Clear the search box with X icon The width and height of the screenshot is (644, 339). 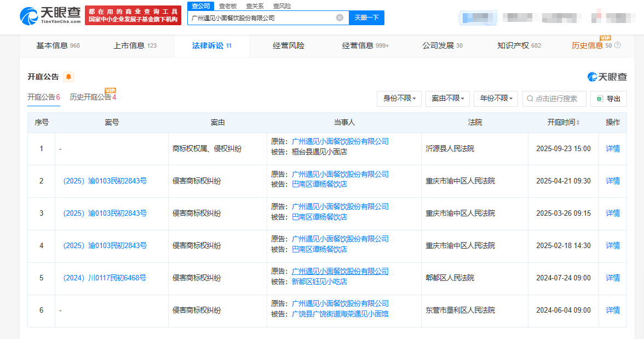340,18
